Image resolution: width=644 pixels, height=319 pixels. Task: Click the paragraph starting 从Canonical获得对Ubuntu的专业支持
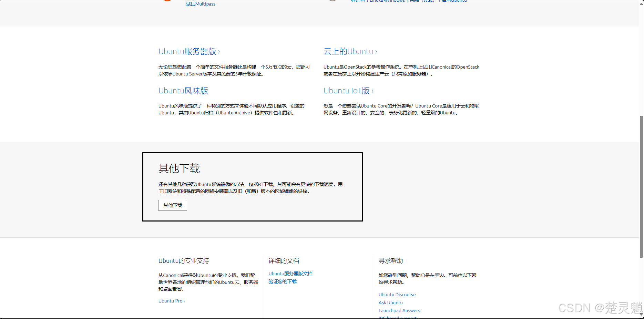[x=208, y=282]
